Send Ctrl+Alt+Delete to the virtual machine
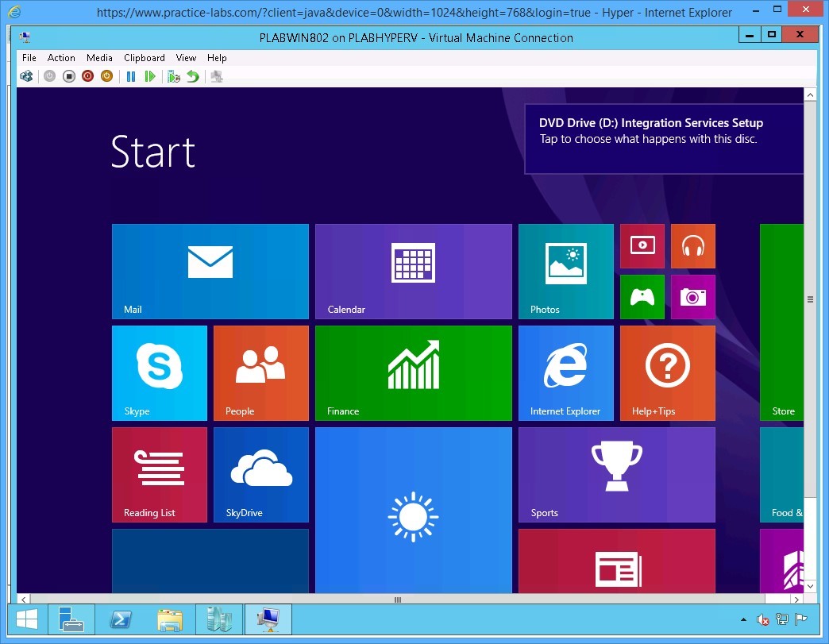Viewport: 829px width, 644px height. coord(25,76)
